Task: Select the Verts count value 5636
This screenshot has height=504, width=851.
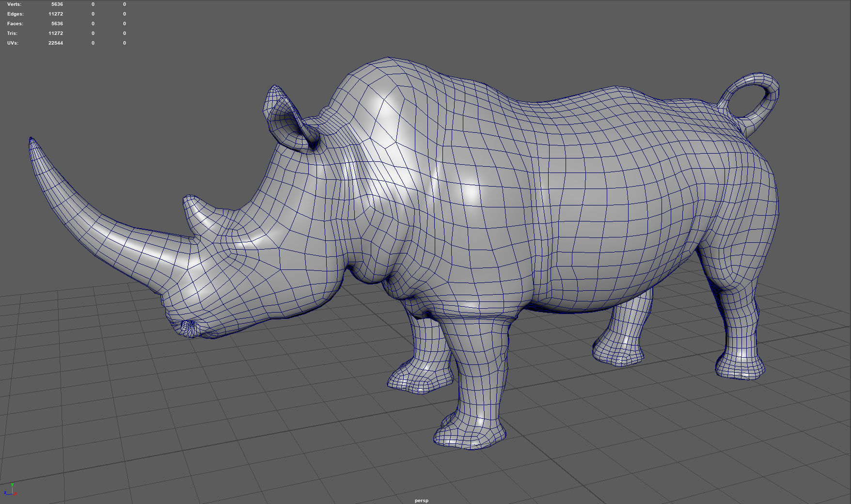Action: 57,4
